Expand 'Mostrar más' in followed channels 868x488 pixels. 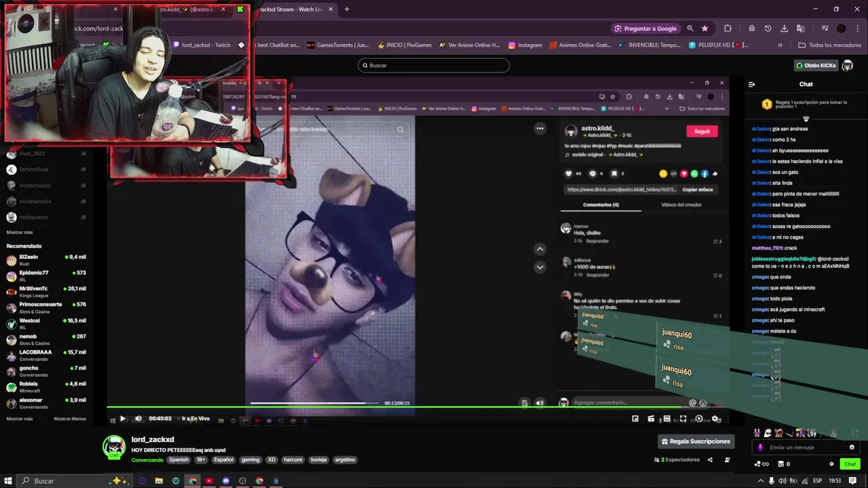click(19, 232)
